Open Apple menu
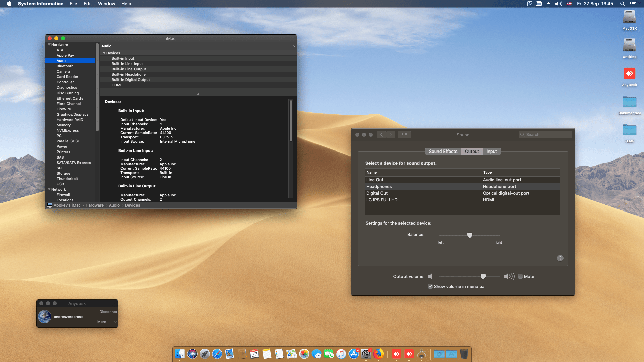644x362 pixels. coord(9,4)
